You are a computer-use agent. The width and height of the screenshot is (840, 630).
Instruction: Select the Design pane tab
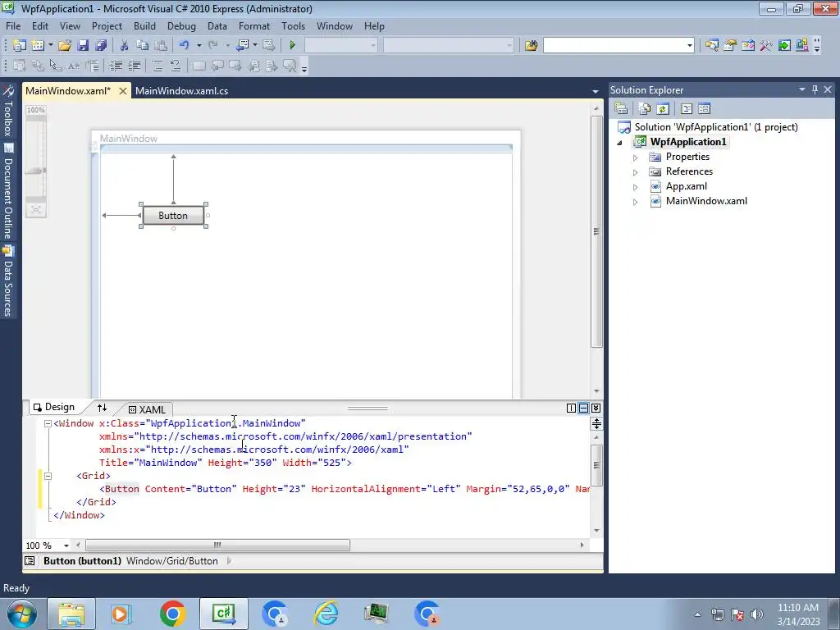click(x=54, y=407)
